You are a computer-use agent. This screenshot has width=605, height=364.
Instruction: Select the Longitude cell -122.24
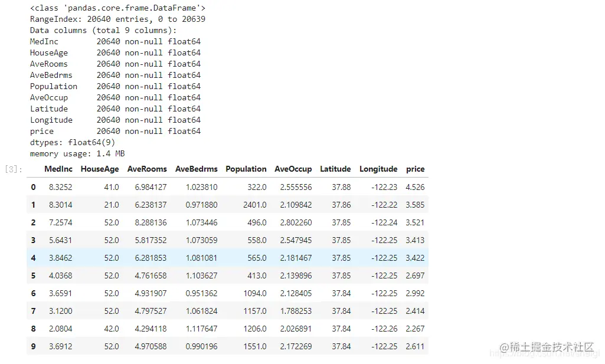point(384,222)
